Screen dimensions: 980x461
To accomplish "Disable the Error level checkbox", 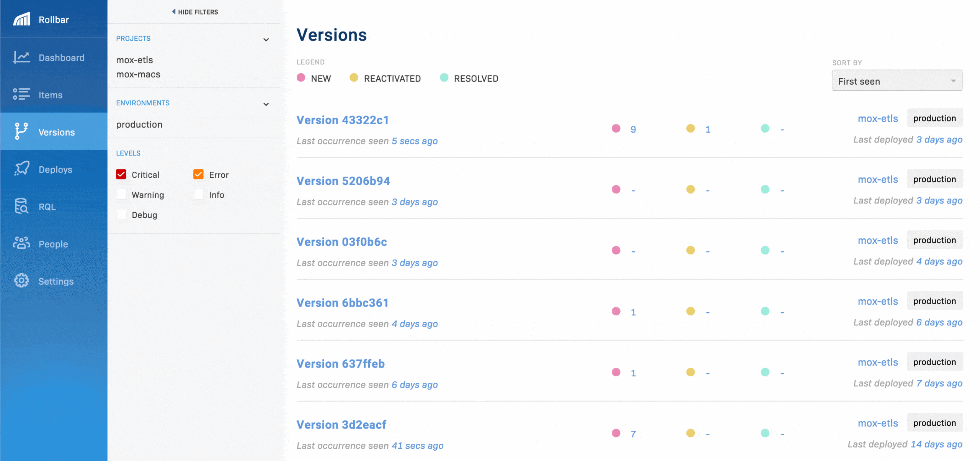I will [x=198, y=174].
